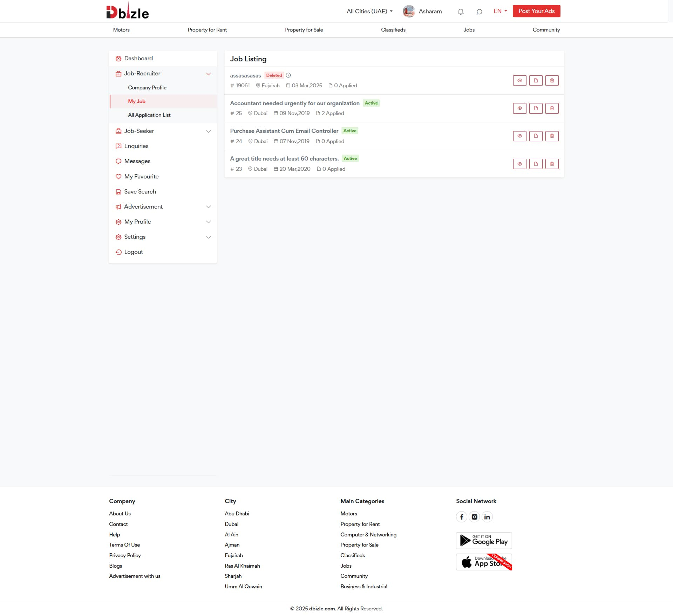Open All Cities (UAE) dropdown

[x=369, y=11]
